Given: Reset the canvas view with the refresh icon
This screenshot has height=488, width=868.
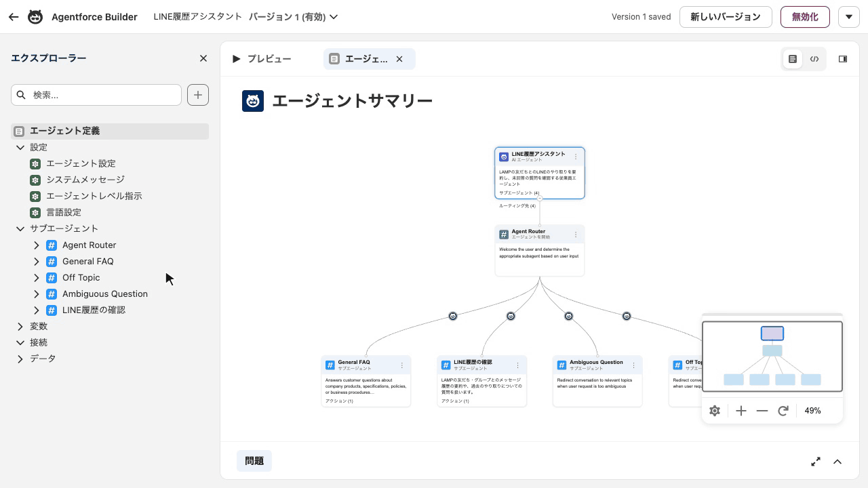Looking at the screenshot, I should 783,411.
